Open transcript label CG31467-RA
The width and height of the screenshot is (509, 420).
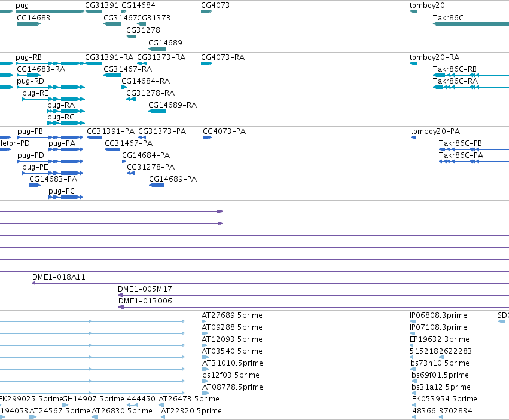click(x=127, y=69)
